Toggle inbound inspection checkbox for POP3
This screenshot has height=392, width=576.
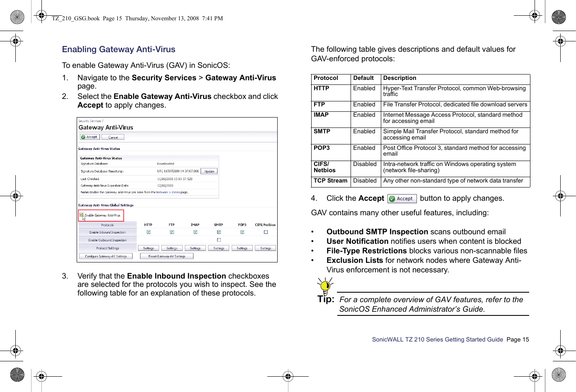click(x=242, y=232)
